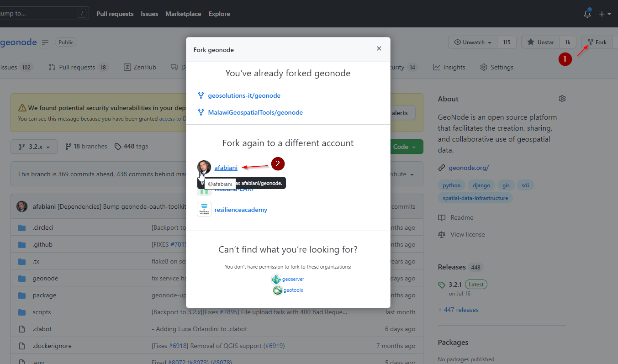The image size is (618, 364).
Task: Open the geonode folder
Action: 45,278
